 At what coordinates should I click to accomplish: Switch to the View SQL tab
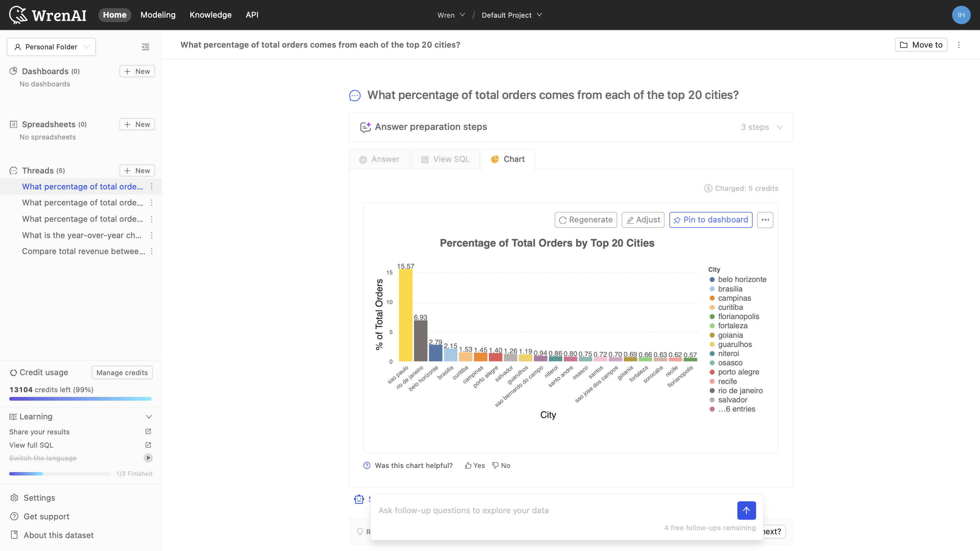click(445, 159)
